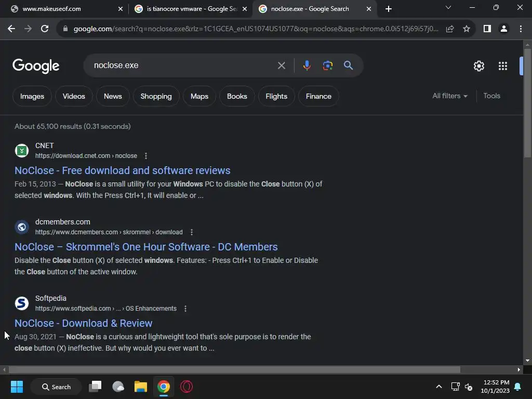532x399 pixels.
Task: Open Google quick settings gear
Action: [478, 66]
